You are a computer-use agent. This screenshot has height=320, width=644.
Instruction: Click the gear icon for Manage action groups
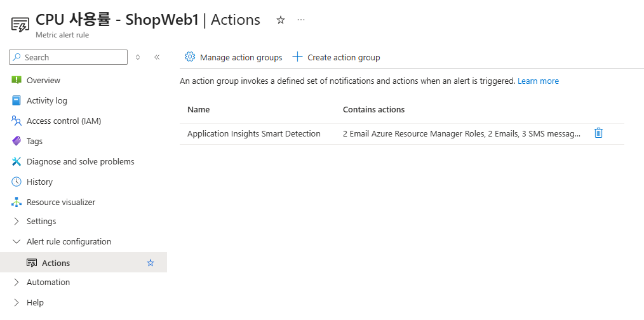(190, 57)
